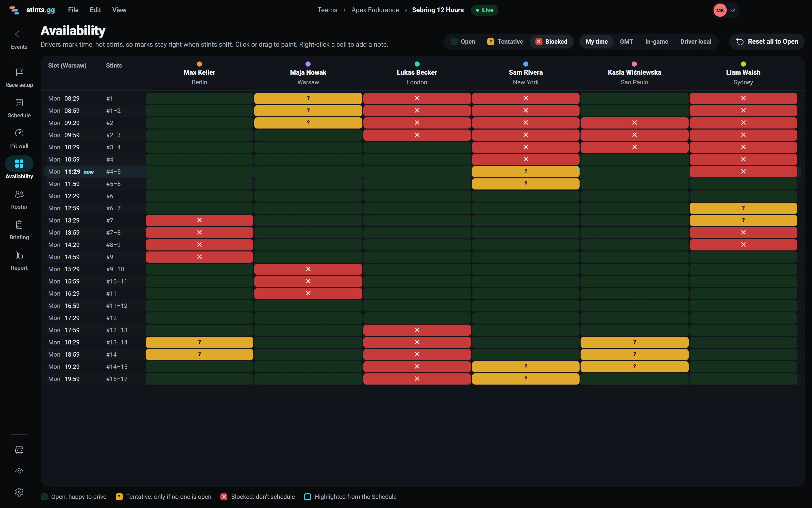The width and height of the screenshot is (812, 508).
Task: Click Lukas Becker blocked cell at 17:59
Action: (x=417, y=330)
